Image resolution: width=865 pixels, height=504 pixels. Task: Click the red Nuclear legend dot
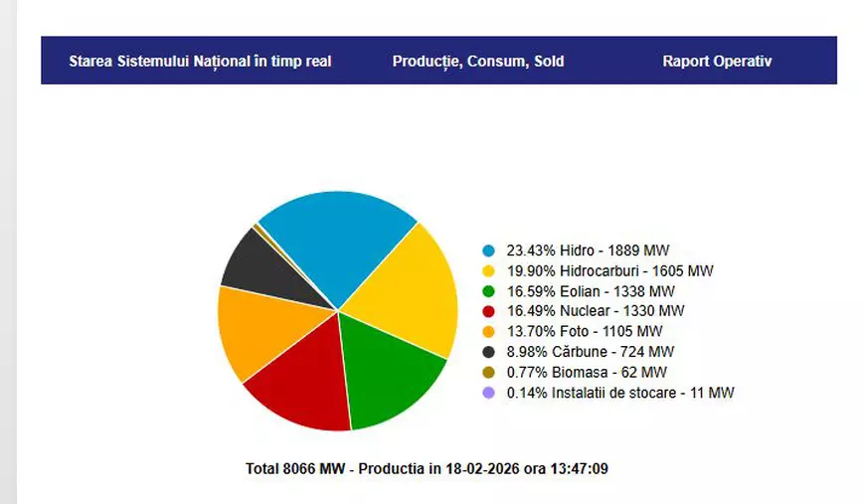[x=487, y=311]
